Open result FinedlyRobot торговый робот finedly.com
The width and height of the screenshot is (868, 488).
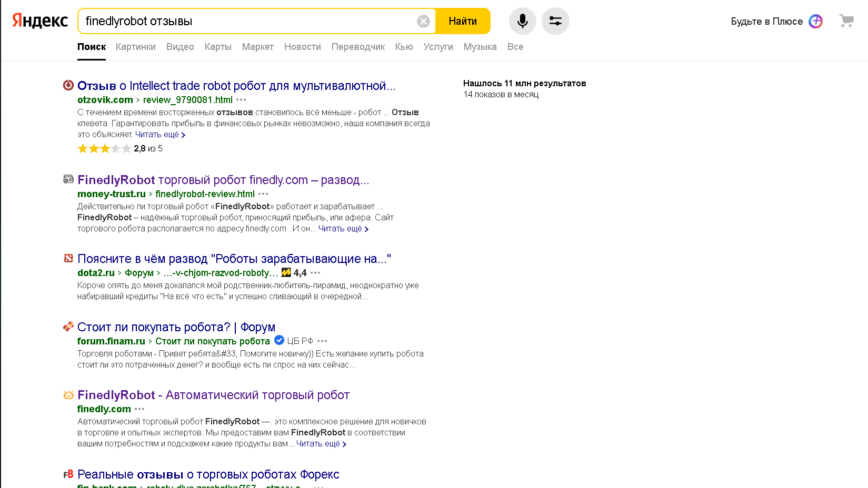(223, 180)
